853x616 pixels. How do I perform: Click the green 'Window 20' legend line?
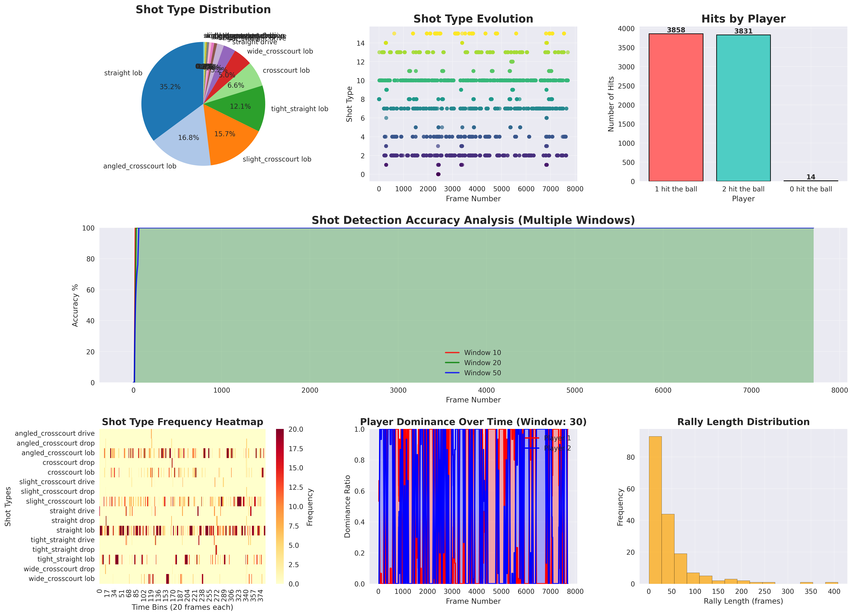tap(452, 363)
